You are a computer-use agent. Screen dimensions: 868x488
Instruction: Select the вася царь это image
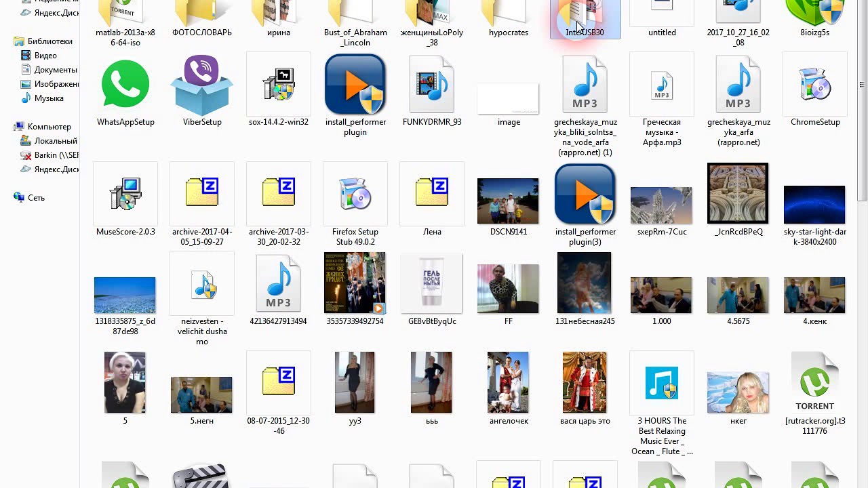[585, 383]
